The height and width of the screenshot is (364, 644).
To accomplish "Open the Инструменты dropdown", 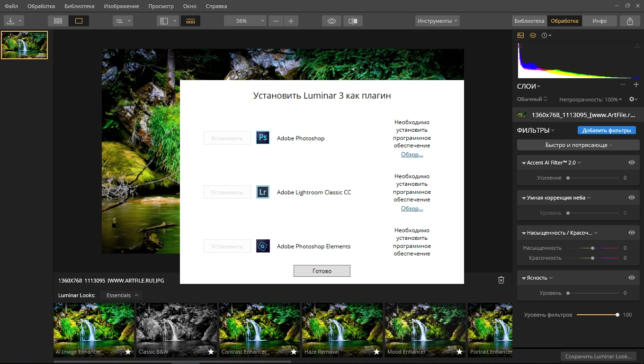I will 438,21.
